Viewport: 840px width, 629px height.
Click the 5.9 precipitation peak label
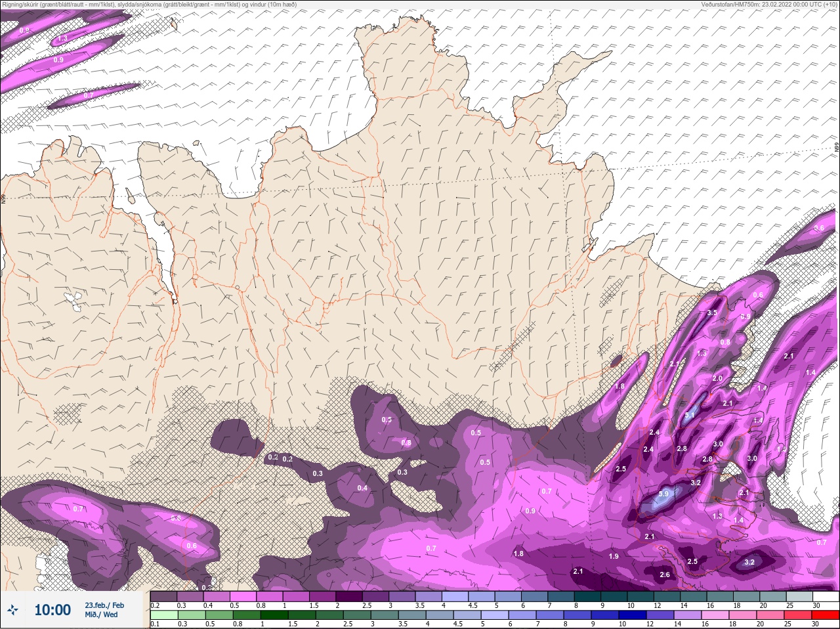click(x=663, y=494)
